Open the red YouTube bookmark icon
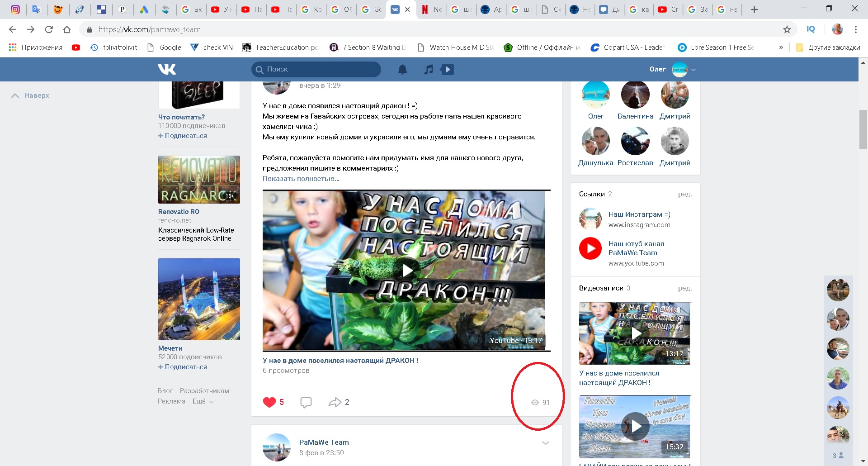Screen dimensions: 868x466 (x=76, y=48)
